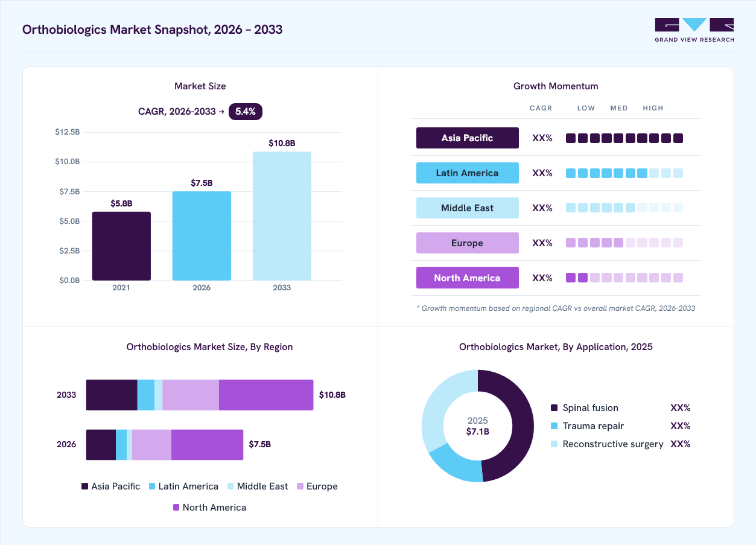Click the Latin America region label

coord(468,173)
